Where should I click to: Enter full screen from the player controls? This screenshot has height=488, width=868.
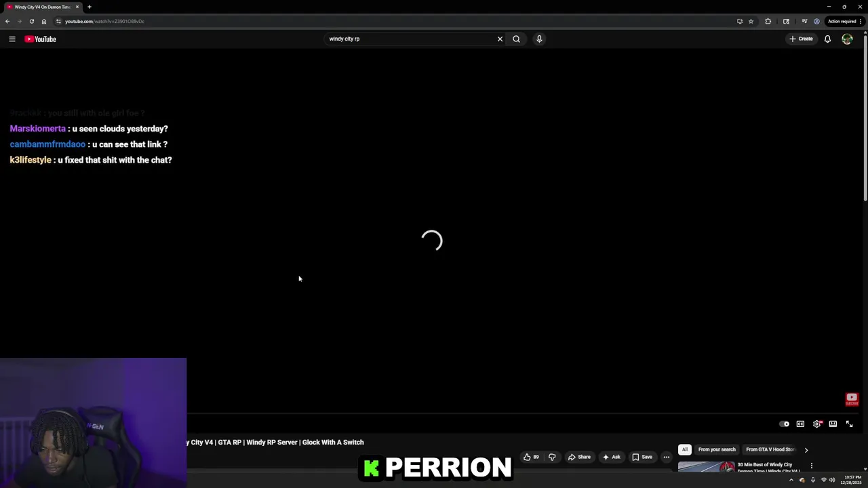(x=849, y=424)
